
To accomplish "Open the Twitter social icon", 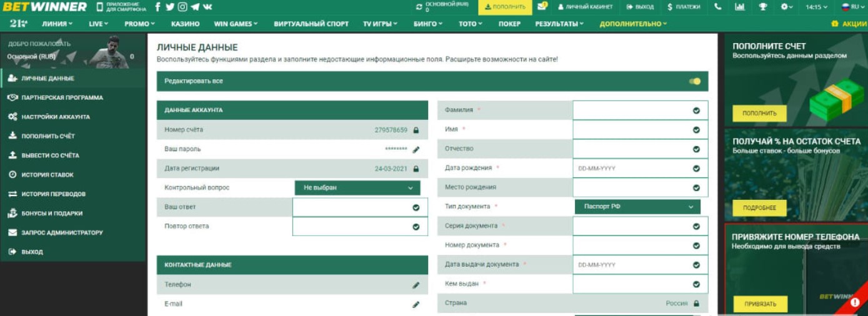I will [169, 7].
